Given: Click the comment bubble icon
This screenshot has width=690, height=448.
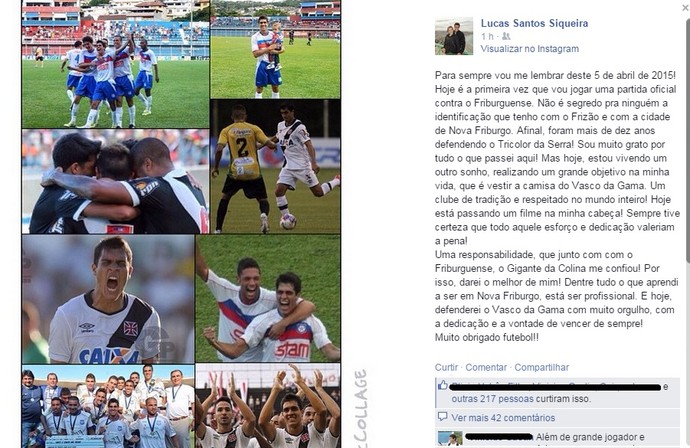Looking at the screenshot, I should coord(443,416).
